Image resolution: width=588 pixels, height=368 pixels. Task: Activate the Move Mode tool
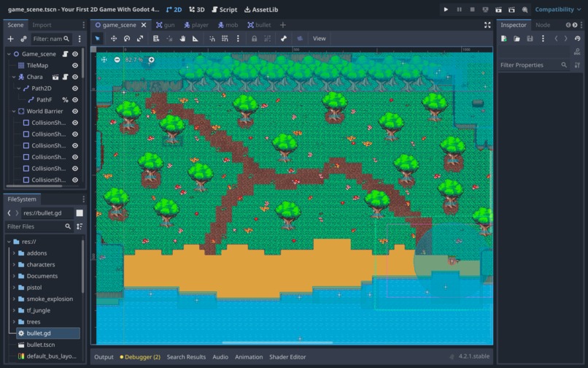pyautogui.click(x=114, y=38)
